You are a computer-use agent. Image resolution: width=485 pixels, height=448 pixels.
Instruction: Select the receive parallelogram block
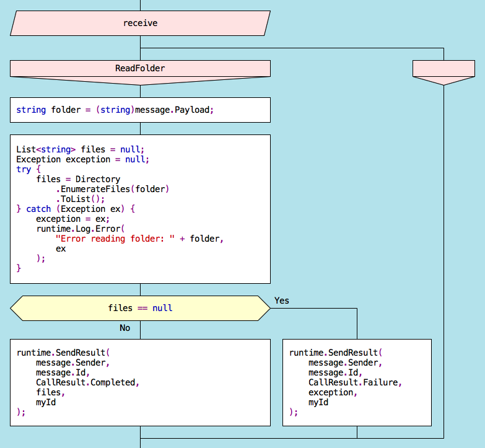[140, 23]
